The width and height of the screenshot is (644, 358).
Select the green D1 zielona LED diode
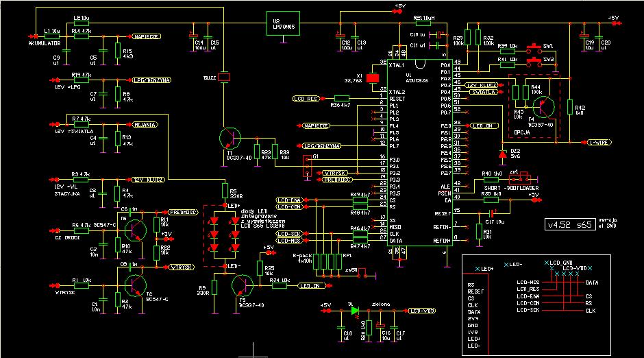(x=355, y=310)
